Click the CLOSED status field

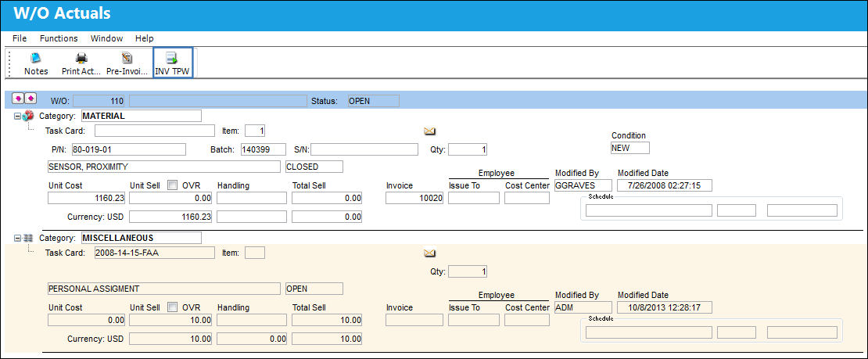pos(314,166)
